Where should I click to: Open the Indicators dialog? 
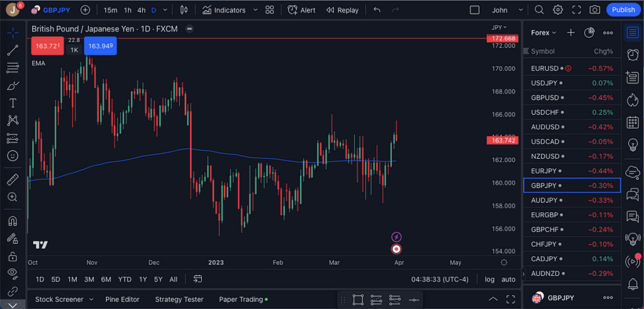224,10
